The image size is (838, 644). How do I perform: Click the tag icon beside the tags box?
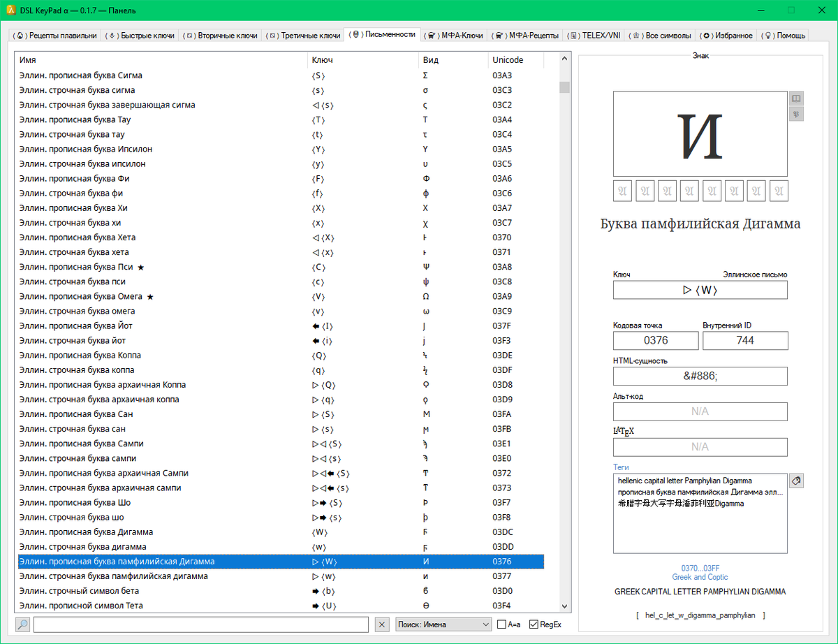796,481
